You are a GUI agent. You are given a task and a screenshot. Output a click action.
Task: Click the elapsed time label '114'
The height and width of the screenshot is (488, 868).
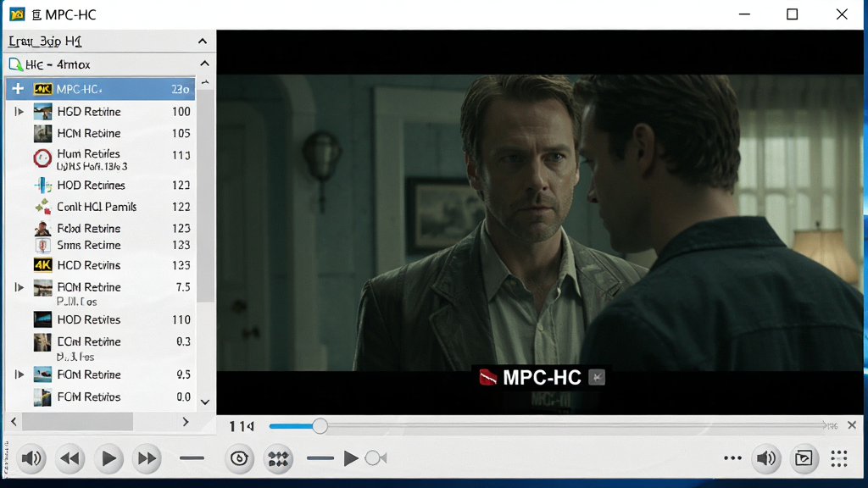(242, 426)
